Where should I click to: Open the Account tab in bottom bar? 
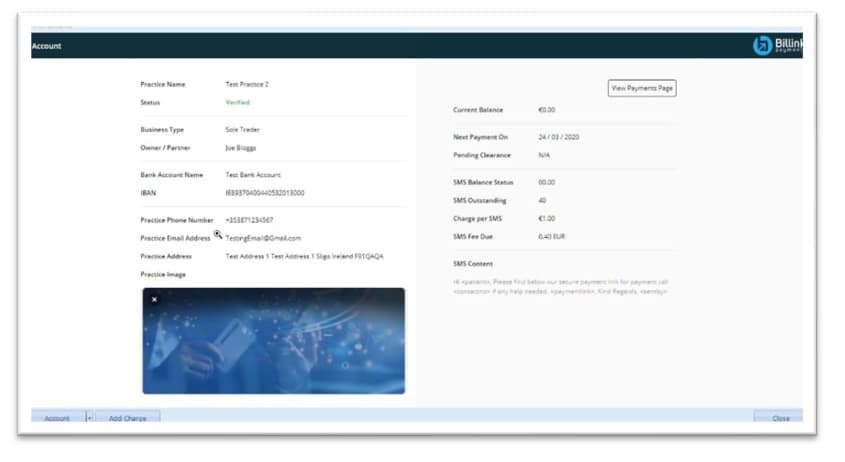click(x=57, y=418)
